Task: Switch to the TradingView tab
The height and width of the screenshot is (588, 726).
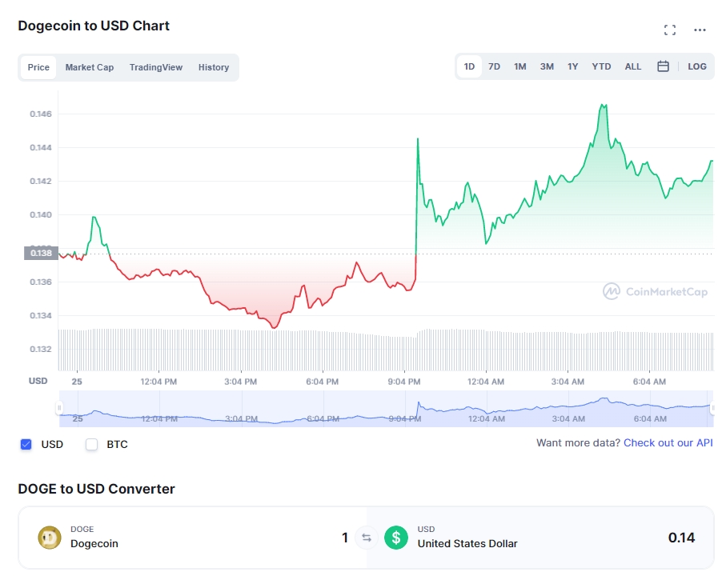Action: (156, 67)
